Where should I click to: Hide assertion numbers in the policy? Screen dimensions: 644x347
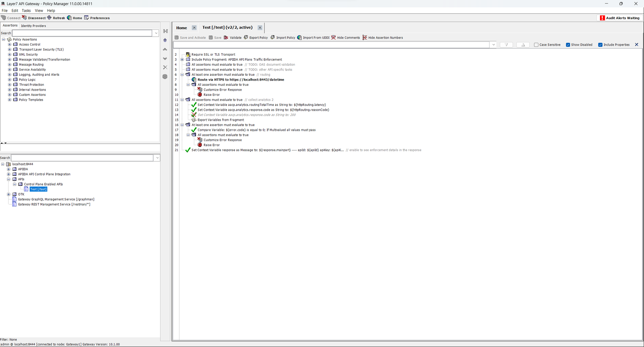pos(383,38)
